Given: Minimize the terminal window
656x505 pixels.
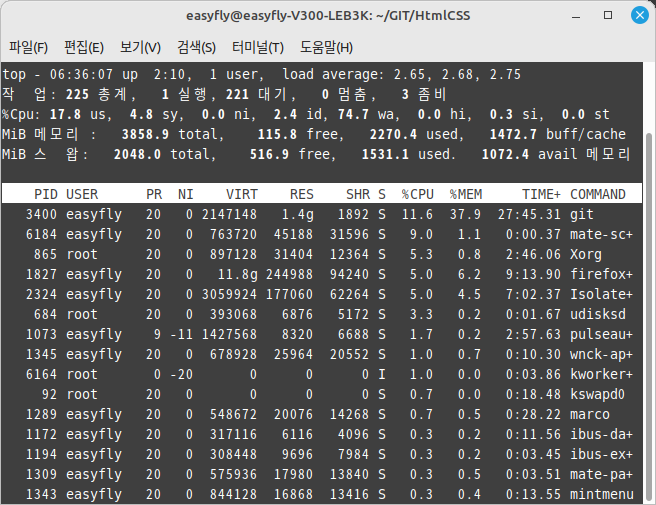Looking at the screenshot, I should point(576,17).
